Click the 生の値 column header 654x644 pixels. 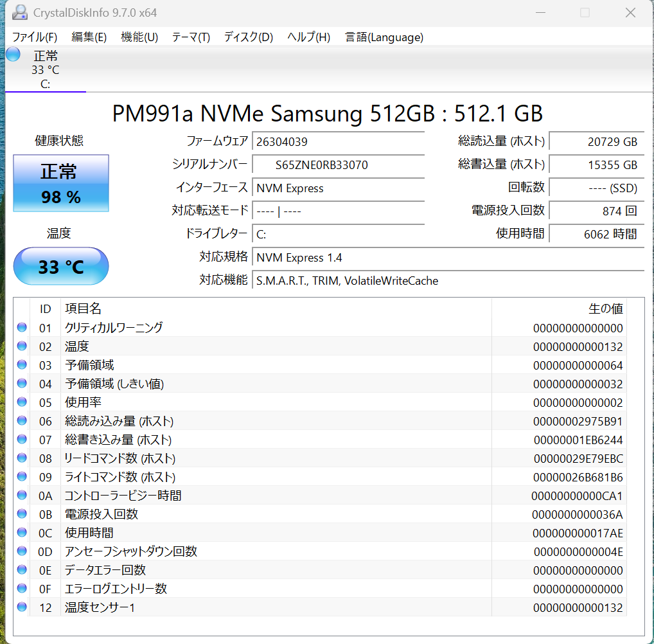559,309
